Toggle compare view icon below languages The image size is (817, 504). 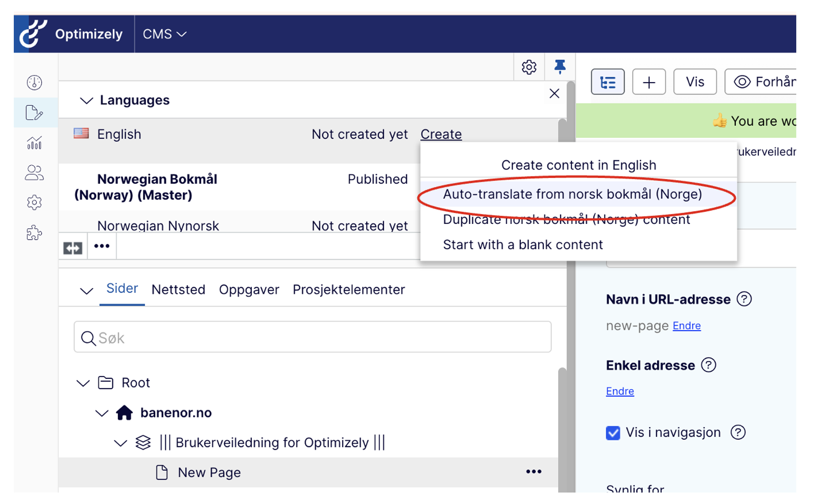coord(73,247)
